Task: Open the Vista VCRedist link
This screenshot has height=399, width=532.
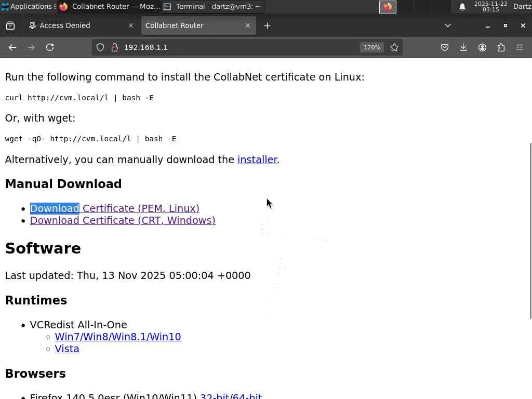Action: pyautogui.click(x=67, y=349)
